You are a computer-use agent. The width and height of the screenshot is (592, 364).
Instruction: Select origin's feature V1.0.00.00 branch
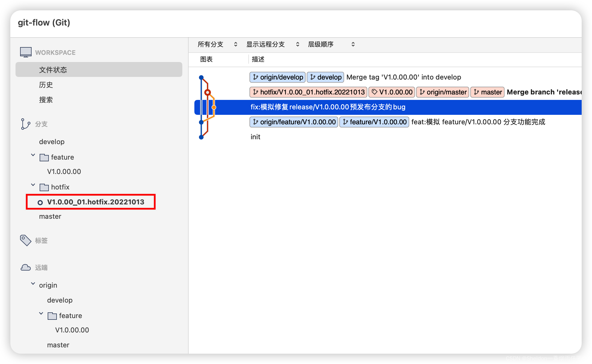click(x=72, y=330)
